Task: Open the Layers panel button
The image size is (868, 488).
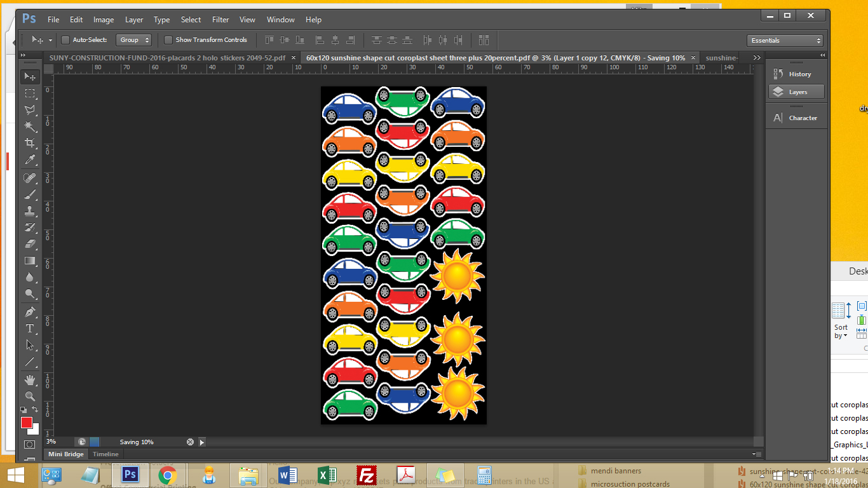Action: click(796, 92)
